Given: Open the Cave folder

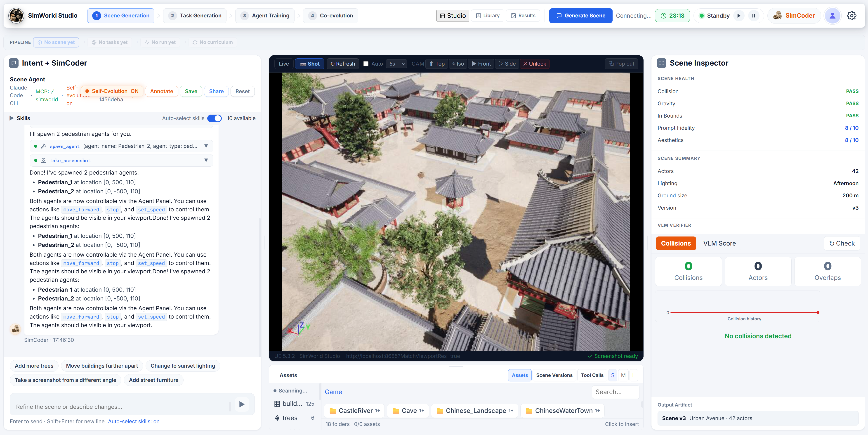Looking at the screenshot, I should [x=408, y=411].
